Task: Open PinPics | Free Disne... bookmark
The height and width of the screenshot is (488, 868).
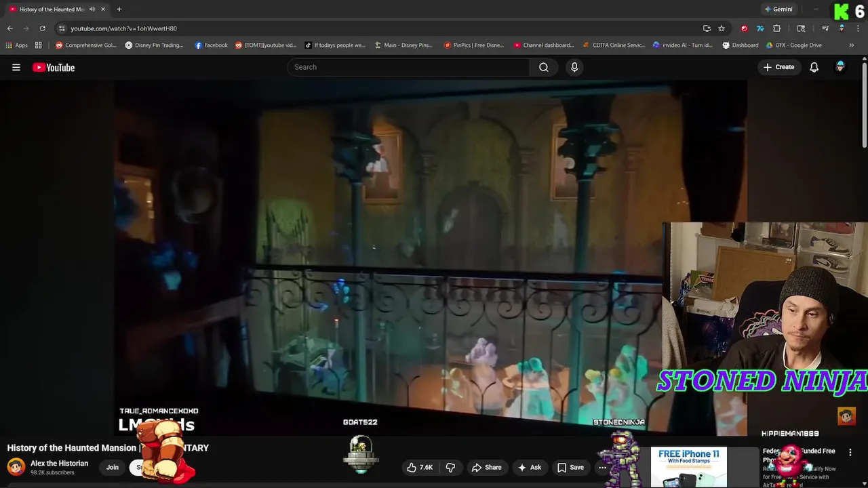Action: click(x=474, y=45)
